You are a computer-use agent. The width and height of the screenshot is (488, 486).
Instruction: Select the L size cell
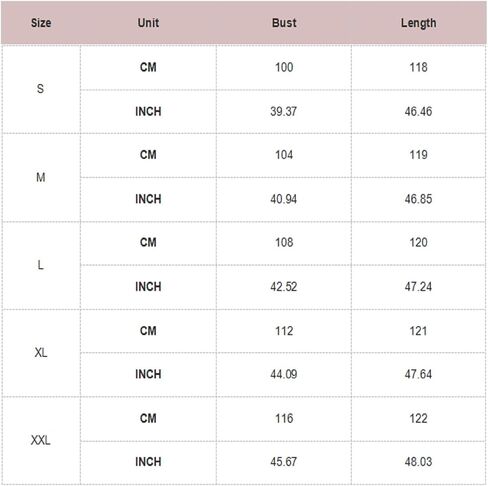click(40, 265)
